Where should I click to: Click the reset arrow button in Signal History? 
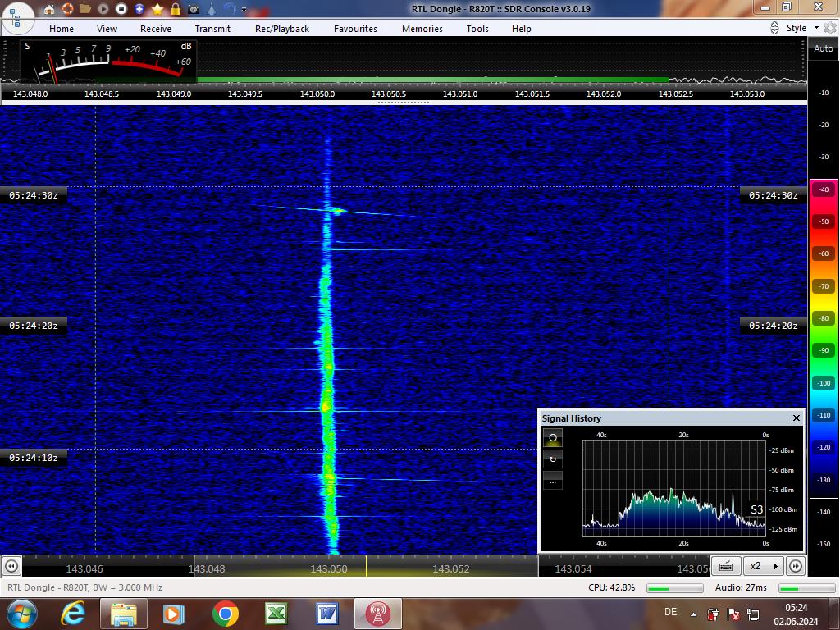[553, 459]
